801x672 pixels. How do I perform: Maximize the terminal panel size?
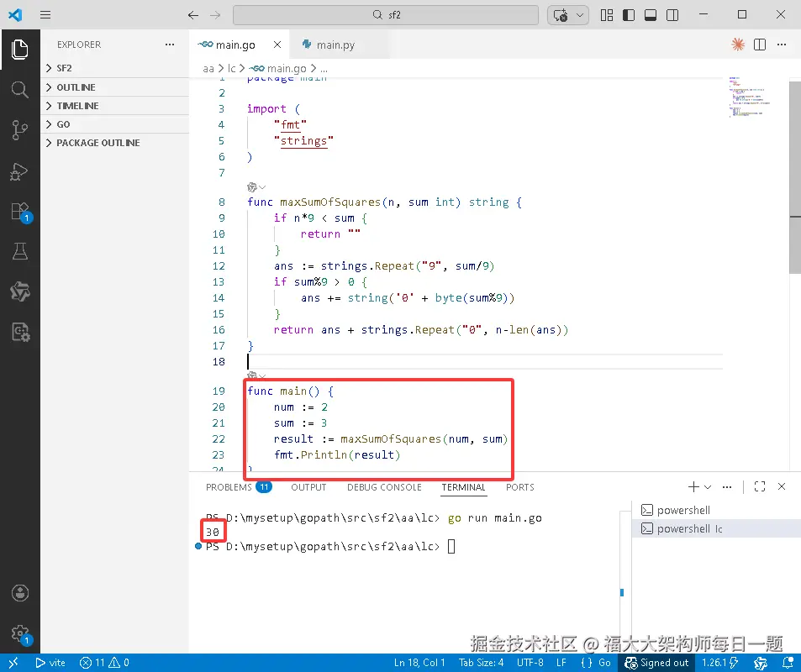click(760, 486)
